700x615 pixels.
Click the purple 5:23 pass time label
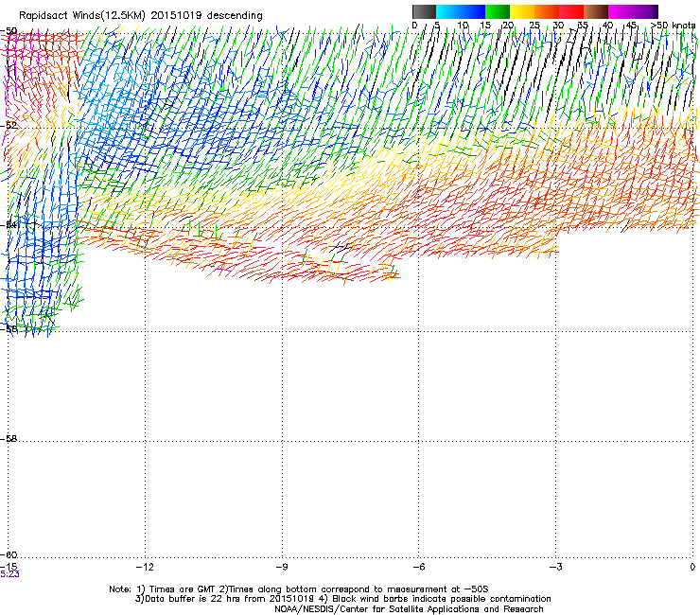click(9, 574)
